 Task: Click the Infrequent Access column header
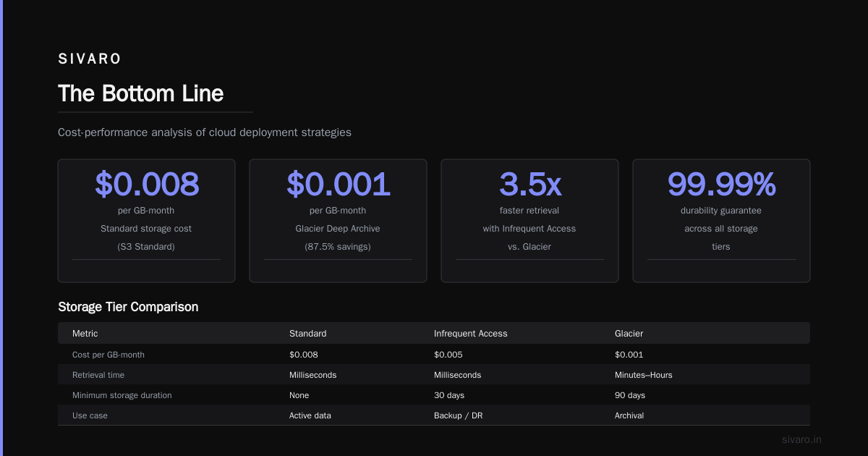(471, 334)
